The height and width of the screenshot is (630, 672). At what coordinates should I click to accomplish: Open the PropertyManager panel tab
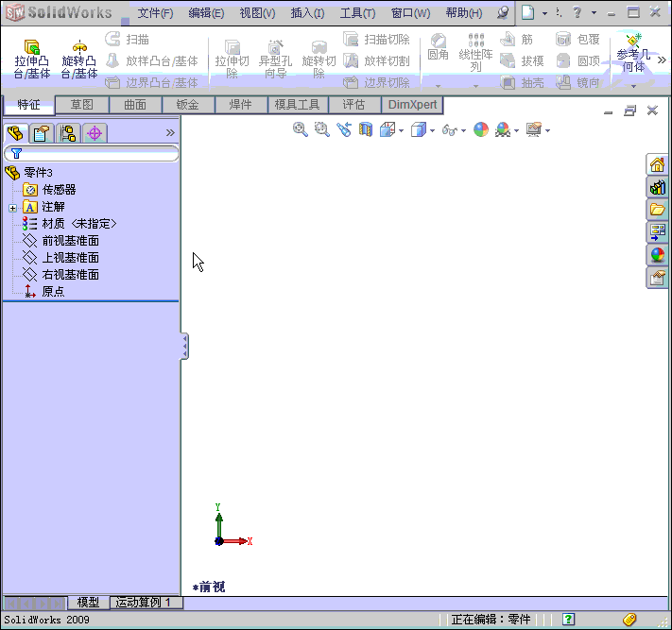pos(42,133)
